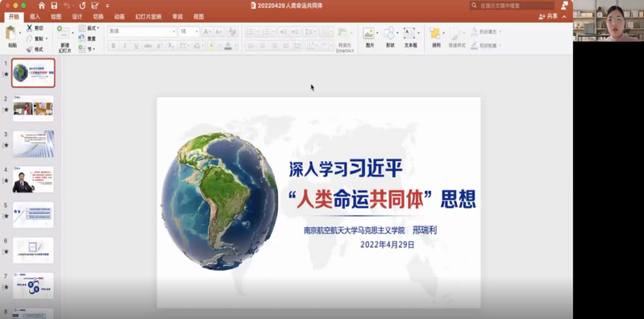Viewport: 644px width, 319px height.
Task: Select slide 2 thumbnail
Action: tap(33, 109)
